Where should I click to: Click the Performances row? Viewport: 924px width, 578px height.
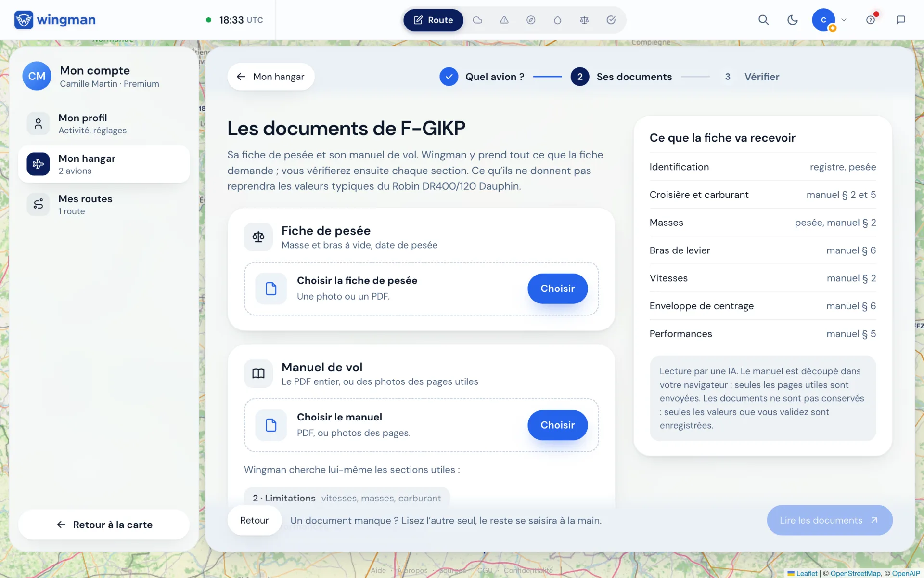762,334
